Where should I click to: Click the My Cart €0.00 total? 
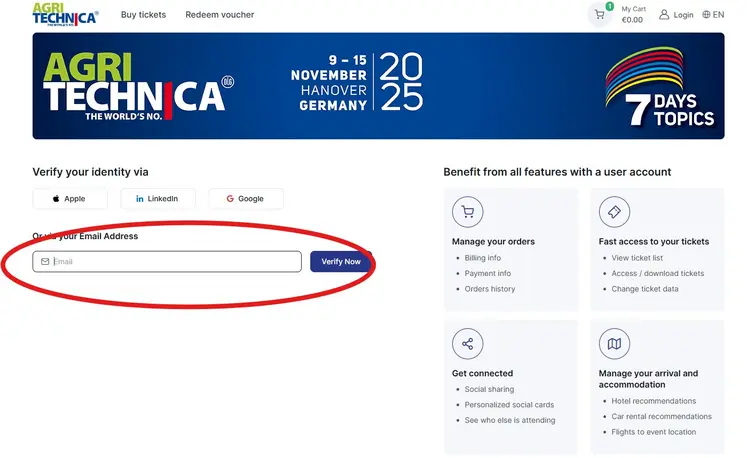click(x=633, y=15)
